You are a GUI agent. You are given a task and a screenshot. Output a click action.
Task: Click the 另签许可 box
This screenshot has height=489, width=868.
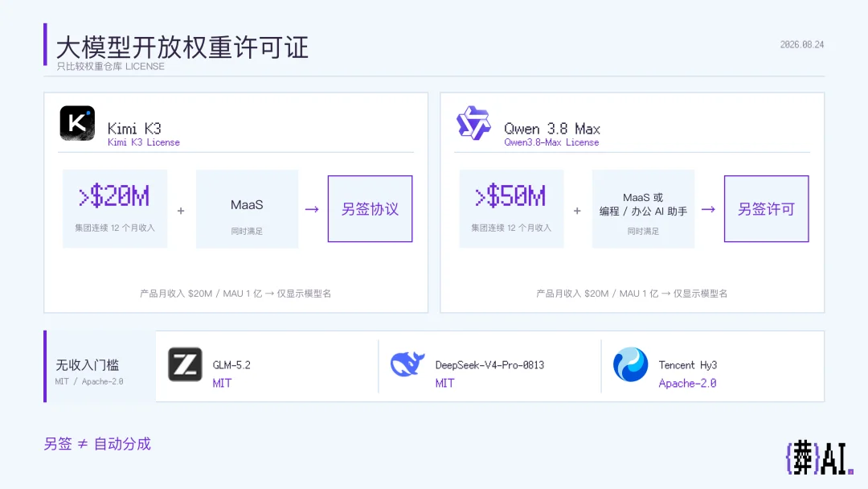(766, 209)
